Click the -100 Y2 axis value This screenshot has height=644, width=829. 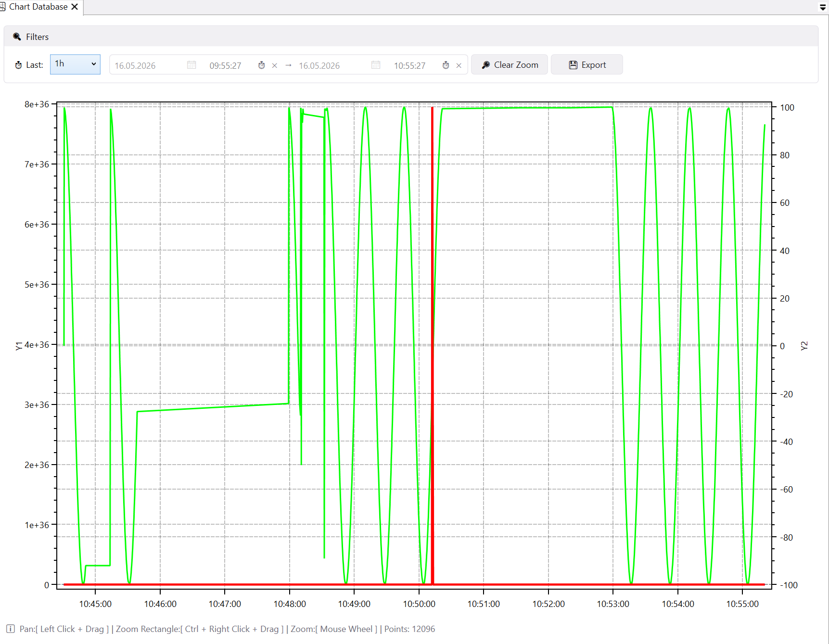click(x=789, y=585)
